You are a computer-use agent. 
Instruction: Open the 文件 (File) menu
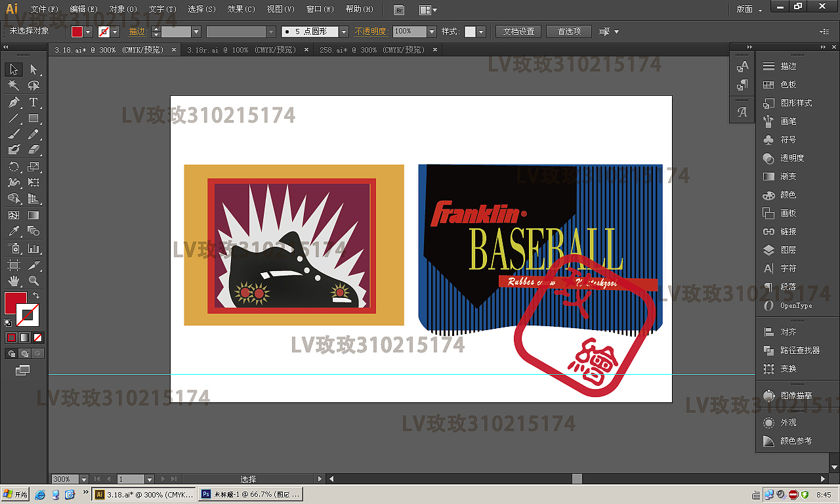45,9
